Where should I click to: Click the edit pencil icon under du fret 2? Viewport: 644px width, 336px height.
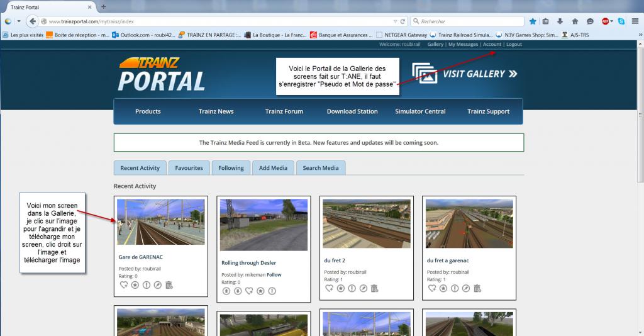[x=363, y=288]
